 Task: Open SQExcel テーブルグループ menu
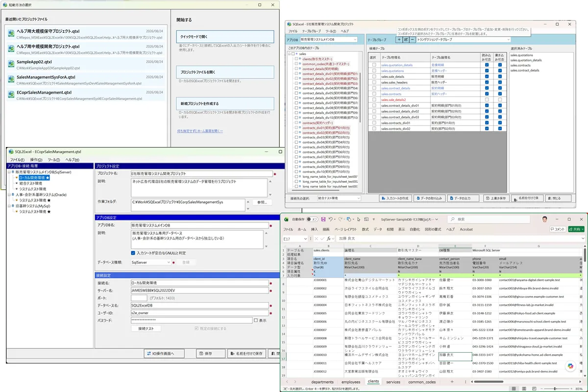tap(311, 31)
